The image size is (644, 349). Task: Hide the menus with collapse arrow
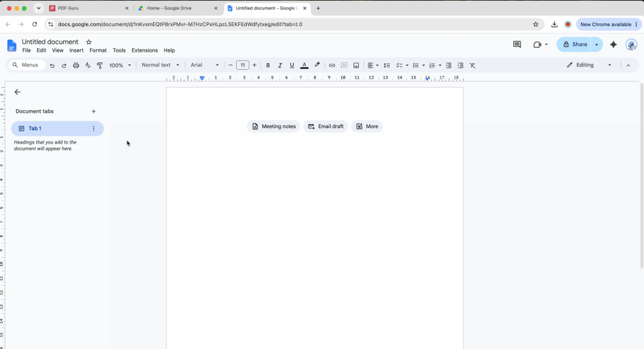coord(628,65)
